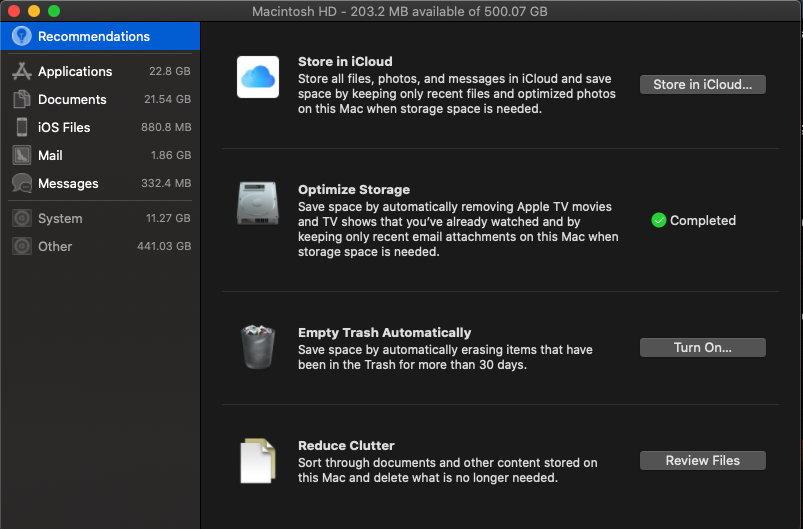Select the Applications sidebar icon
803x529 pixels.
[x=21, y=71]
